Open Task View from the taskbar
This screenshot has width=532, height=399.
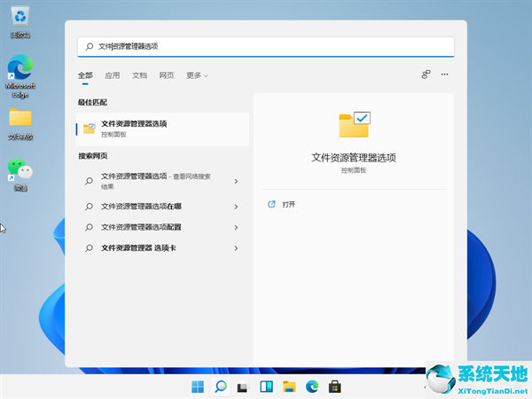(x=243, y=387)
